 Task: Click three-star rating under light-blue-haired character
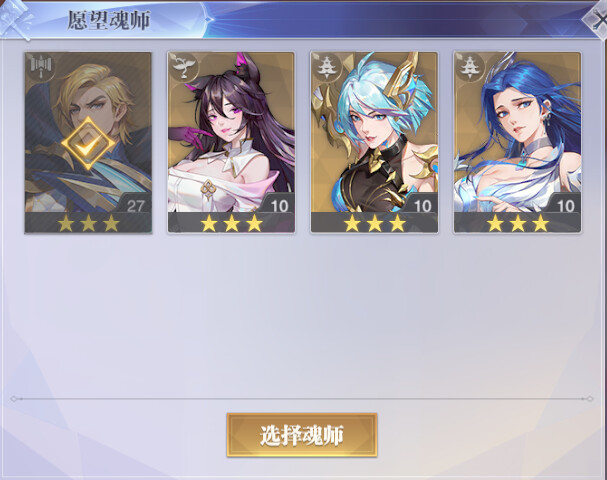coord(375,223)
